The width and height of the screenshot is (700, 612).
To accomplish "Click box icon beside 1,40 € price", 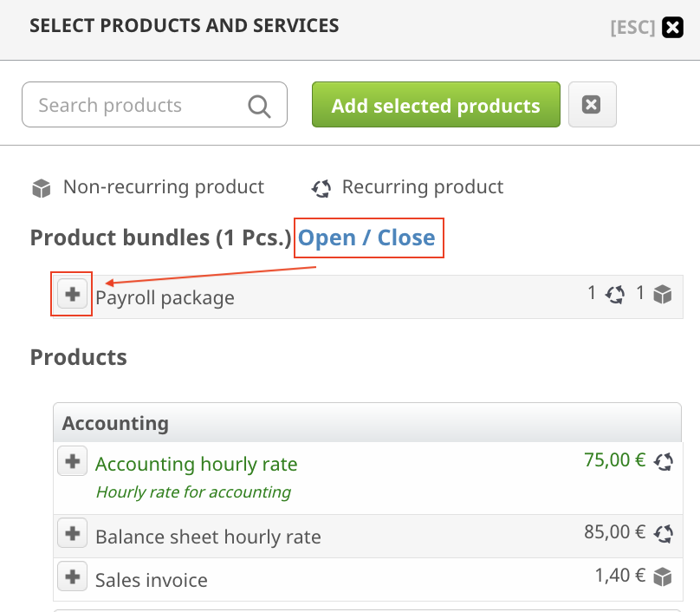I will 663,576.
